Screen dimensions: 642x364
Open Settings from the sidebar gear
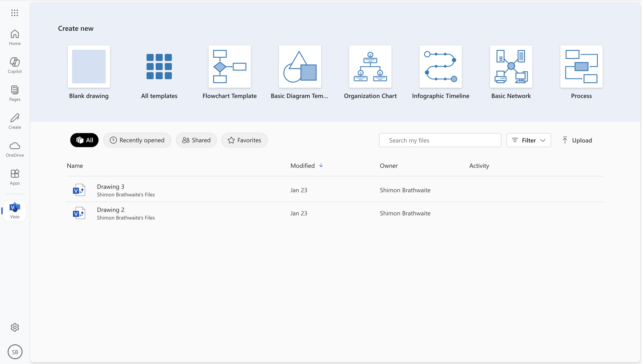coord(14,327)
